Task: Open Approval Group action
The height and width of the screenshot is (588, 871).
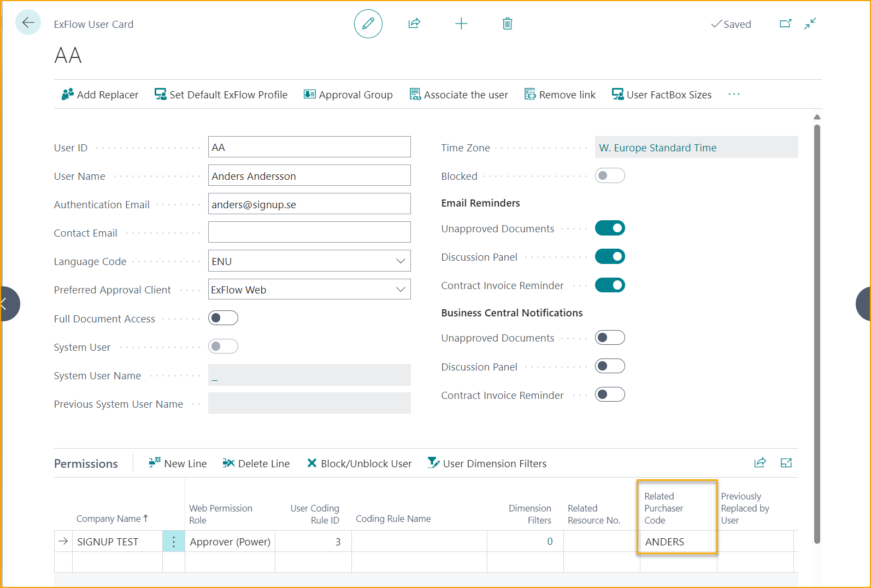Action: (348, 95)
